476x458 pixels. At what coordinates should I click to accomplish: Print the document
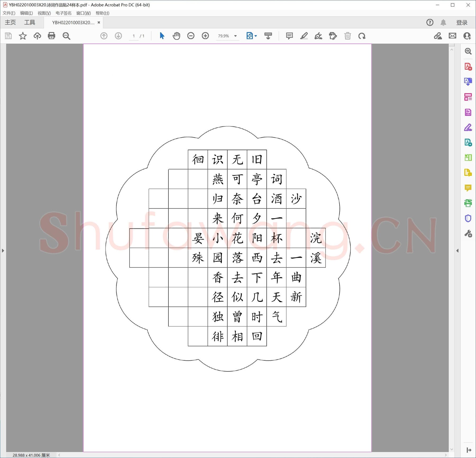tap(52, 36)
